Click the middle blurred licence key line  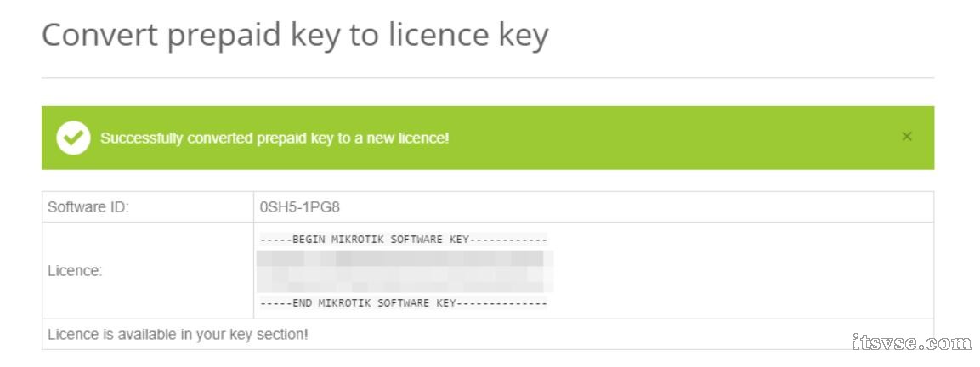coord(403,273)
